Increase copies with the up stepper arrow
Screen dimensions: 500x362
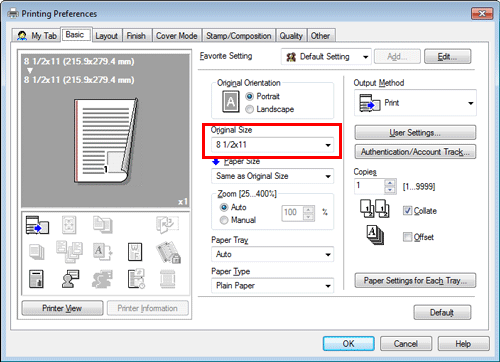390,183
